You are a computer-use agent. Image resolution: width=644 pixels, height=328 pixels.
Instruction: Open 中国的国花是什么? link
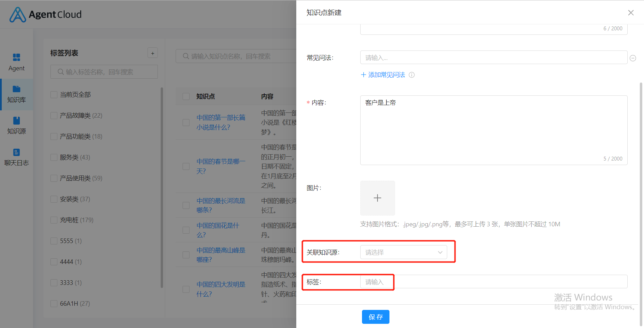(x=218, y=230)
